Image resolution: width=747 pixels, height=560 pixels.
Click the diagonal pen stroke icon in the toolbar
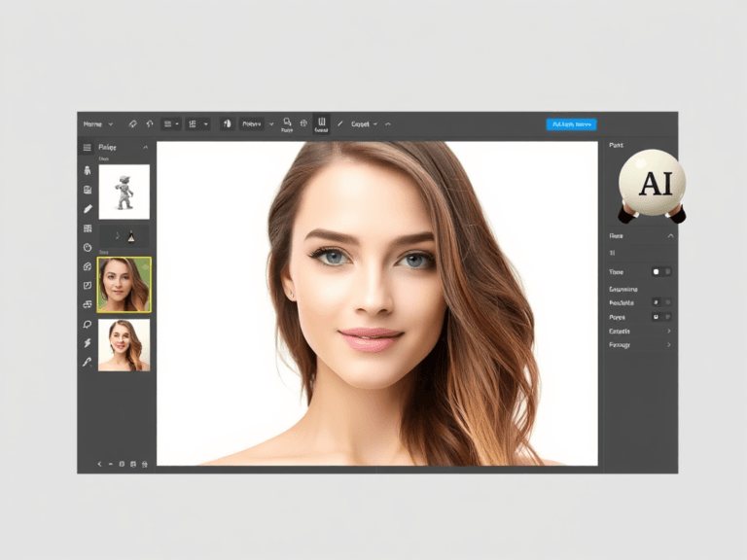pos(340,123)
